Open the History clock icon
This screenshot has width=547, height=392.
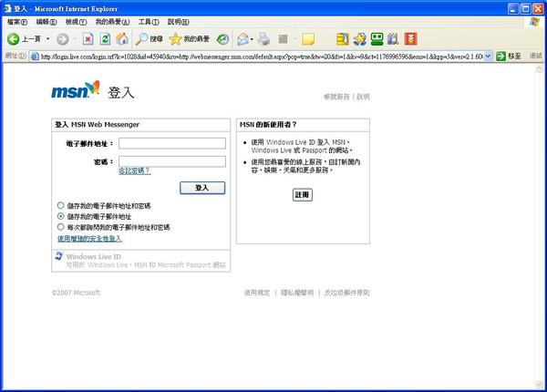click(x=222, y=39)
